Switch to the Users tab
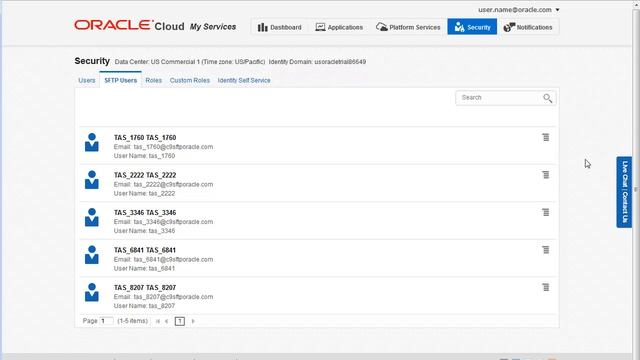Viewport: 640px width, 360px height. [x=87, y=80]
